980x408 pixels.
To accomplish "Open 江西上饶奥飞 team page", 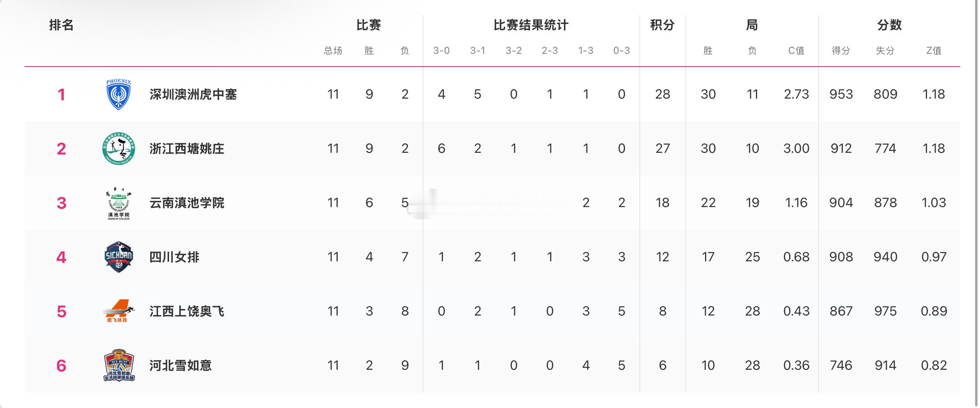I will pos(187,311).
